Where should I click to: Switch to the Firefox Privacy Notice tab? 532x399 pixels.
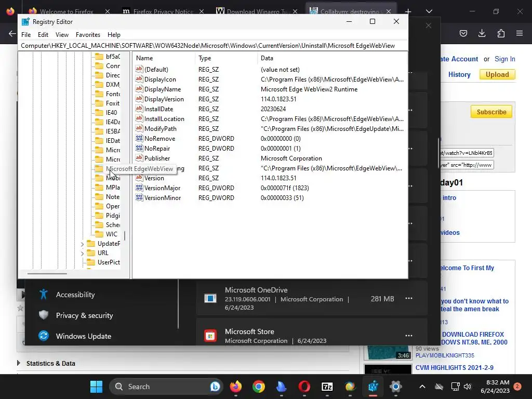point(163,11)
